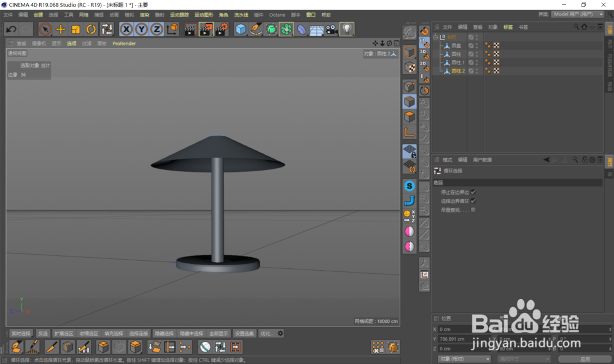Click the blue S snap icon
Screen dimensions: 614x364
(410, 186)
